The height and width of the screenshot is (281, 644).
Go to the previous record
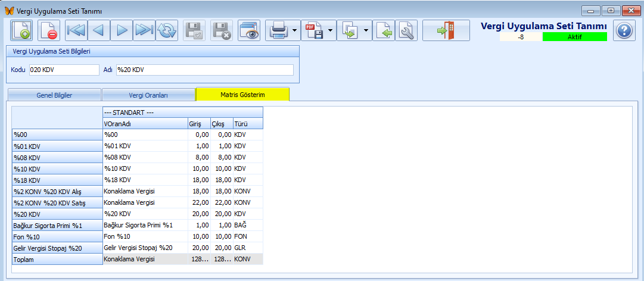[99, 30]
